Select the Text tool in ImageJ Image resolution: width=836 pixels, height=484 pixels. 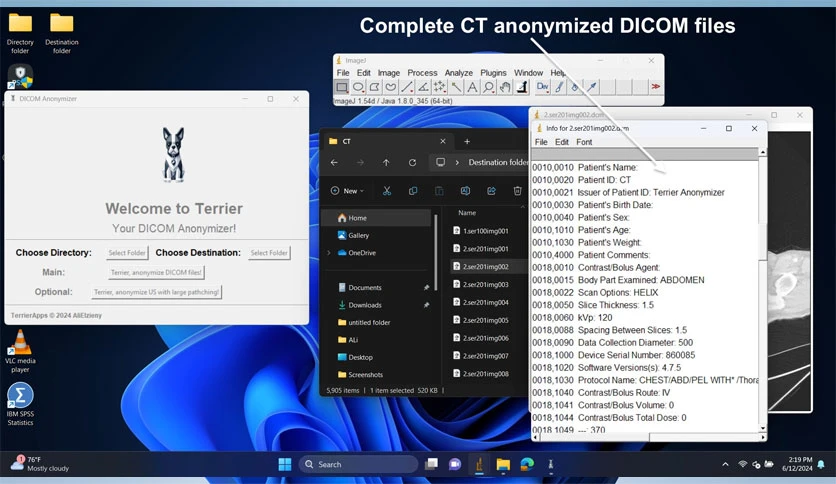coord(472,87)
